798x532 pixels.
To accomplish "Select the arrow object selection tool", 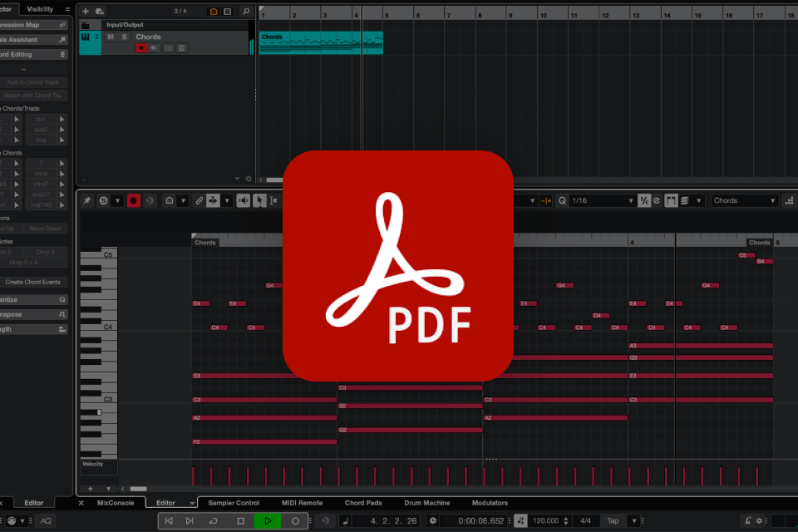I will click(x=259, y=200).
